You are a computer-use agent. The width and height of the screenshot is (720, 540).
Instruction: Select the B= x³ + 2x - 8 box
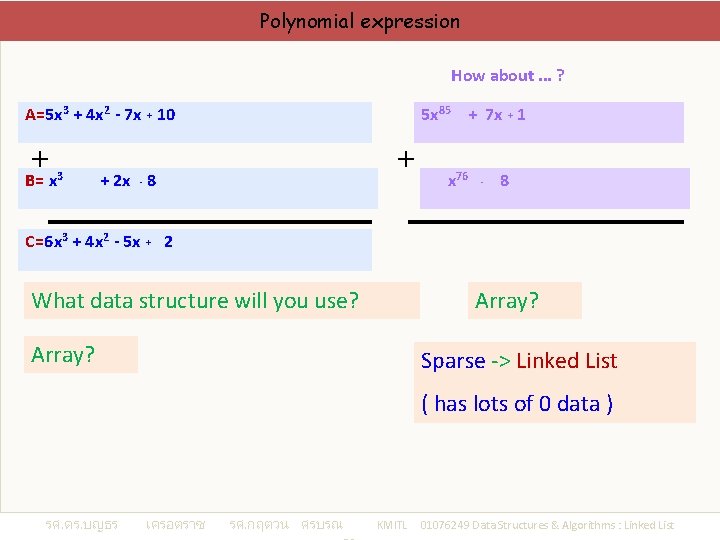(x=200, y=187)
